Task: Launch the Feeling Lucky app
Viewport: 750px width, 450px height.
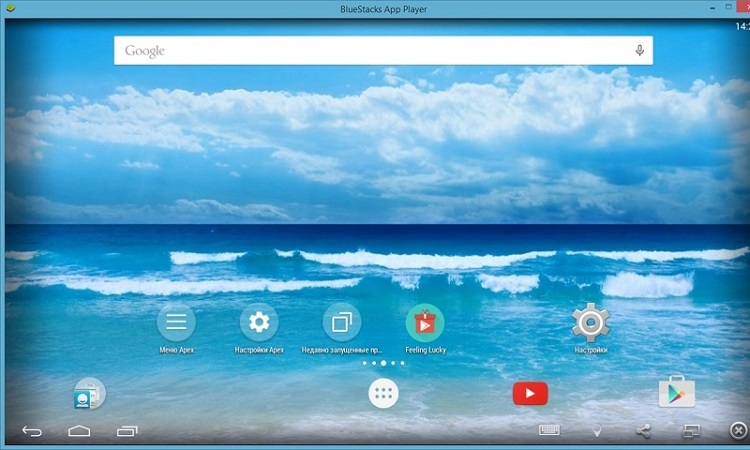Action: point(425,322)
